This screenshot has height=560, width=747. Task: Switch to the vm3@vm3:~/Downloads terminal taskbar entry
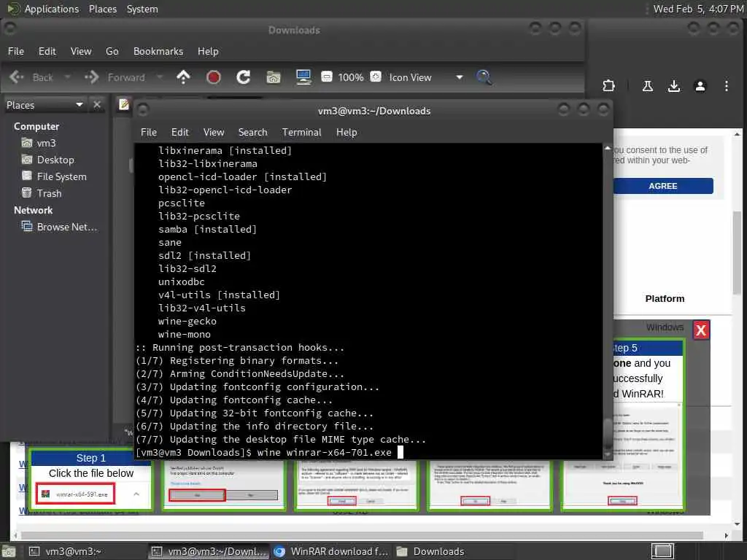coord(209,551)
